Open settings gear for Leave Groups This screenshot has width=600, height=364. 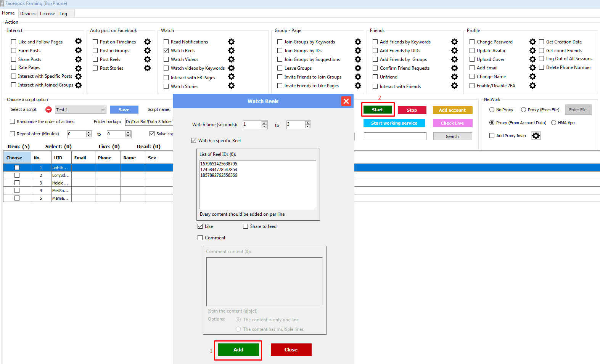pos(358,68)
